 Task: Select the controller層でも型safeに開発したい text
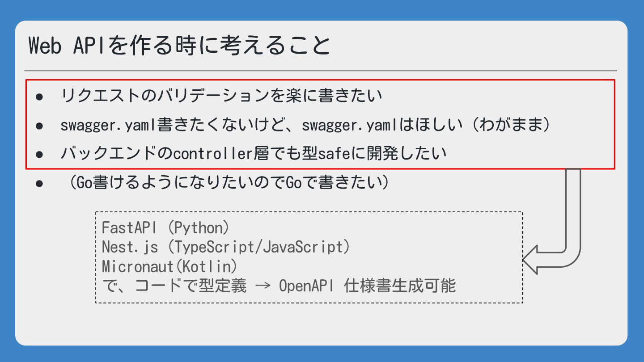tap(309, 154)
